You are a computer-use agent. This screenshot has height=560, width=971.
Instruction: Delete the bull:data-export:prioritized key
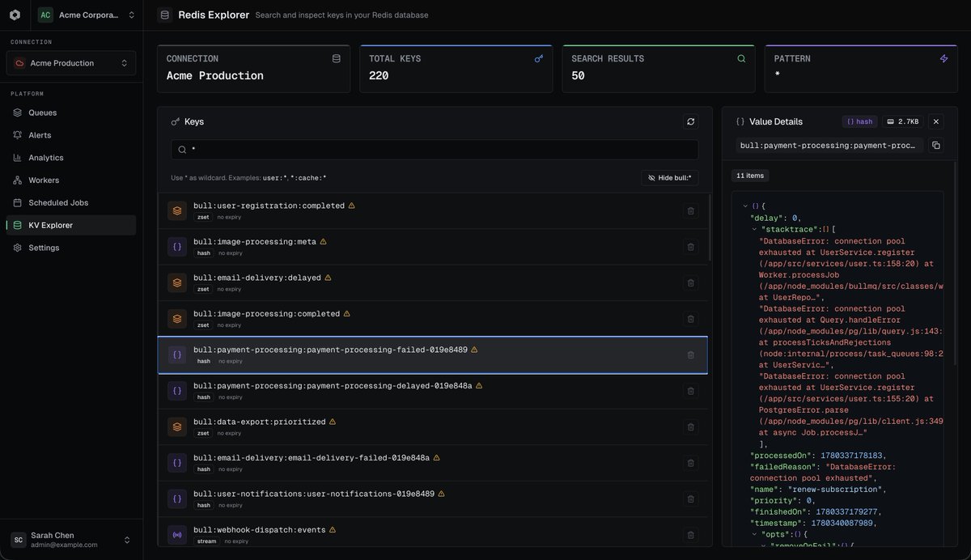[690, 426]
